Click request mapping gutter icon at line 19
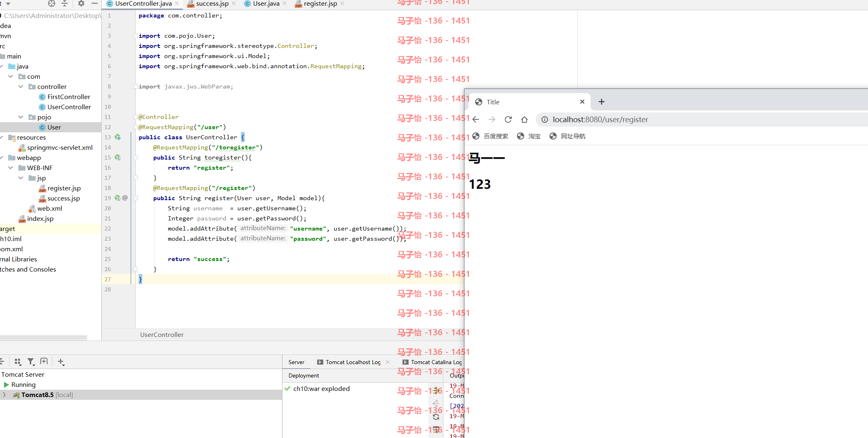The height and width of the screenshot is (438, 868). tap(118, 198)
